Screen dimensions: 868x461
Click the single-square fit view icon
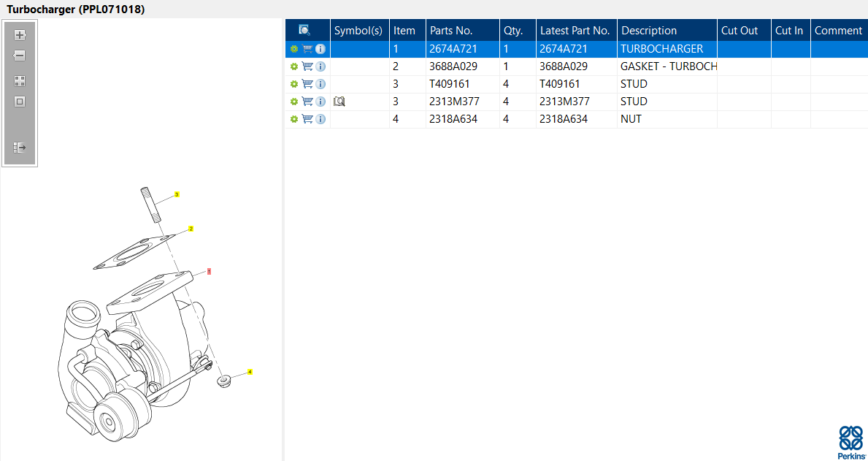[20, 102]
